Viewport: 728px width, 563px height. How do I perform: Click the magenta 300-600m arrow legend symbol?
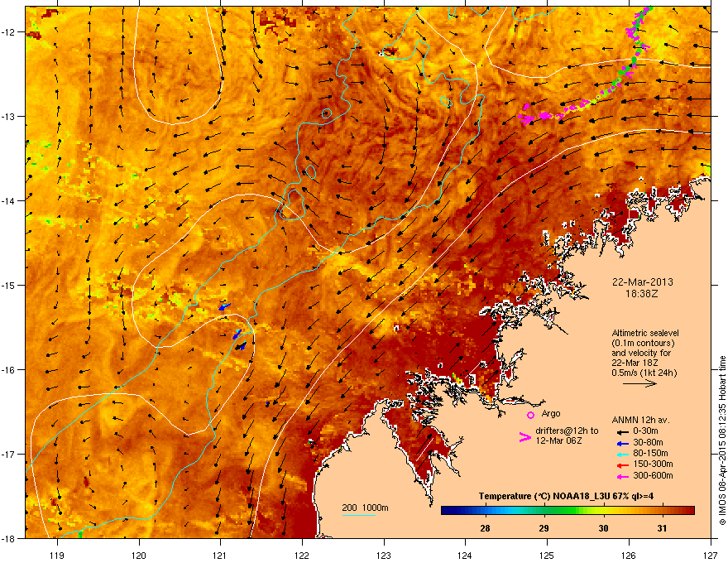click(621, 477)
